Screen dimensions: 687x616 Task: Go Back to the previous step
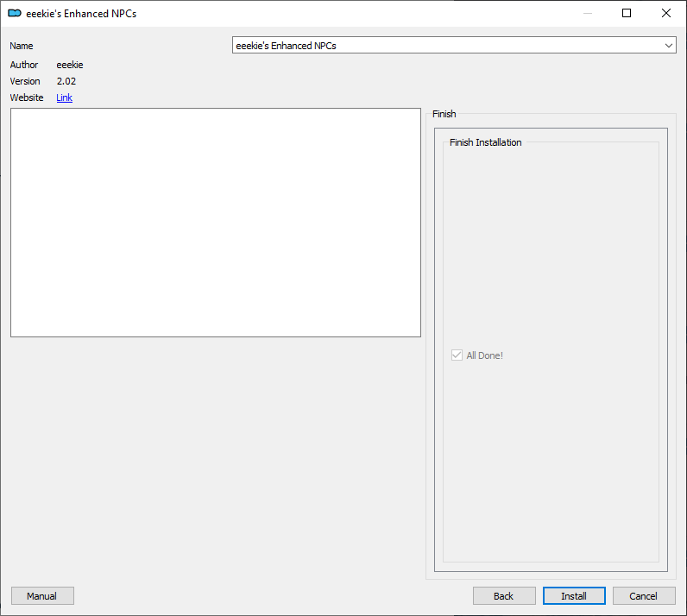click(x=504, y=596)
